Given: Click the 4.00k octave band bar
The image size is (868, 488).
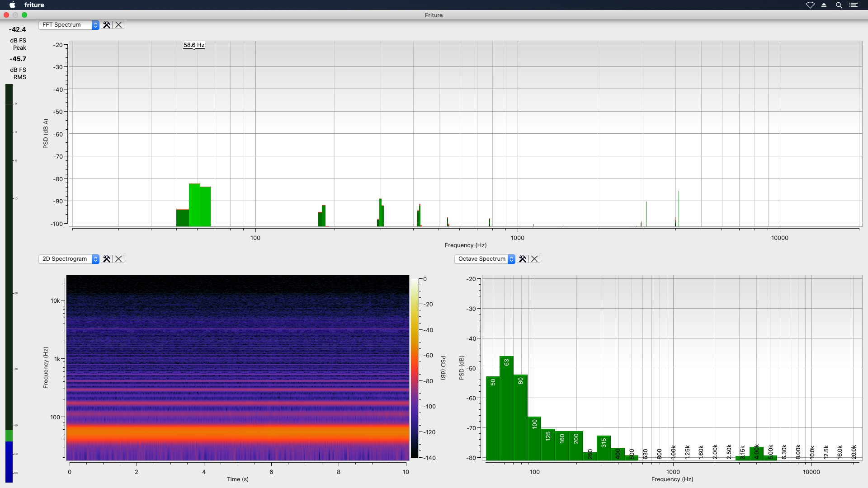Looking at the screenshot, I should [x=756, y=453].
